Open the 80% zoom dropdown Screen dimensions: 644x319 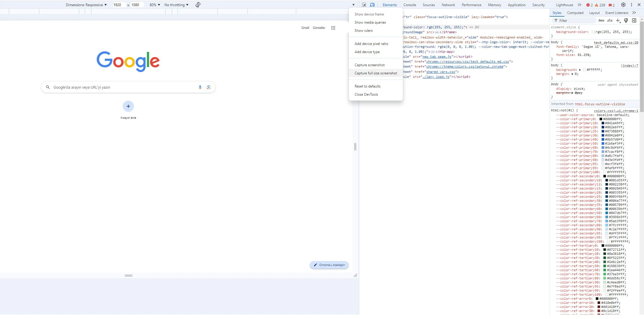[x=155, y=5]
